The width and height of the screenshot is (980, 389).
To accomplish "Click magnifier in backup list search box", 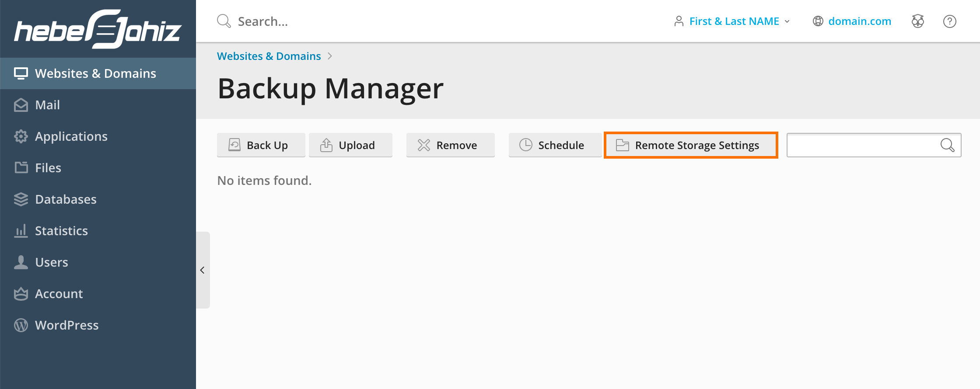I will point(947,145).
